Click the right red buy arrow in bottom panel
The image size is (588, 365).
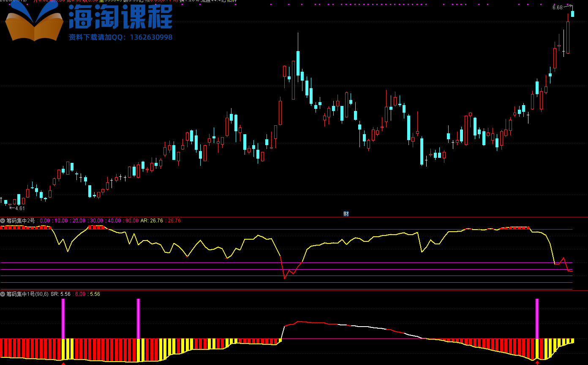tap(537, 362)
